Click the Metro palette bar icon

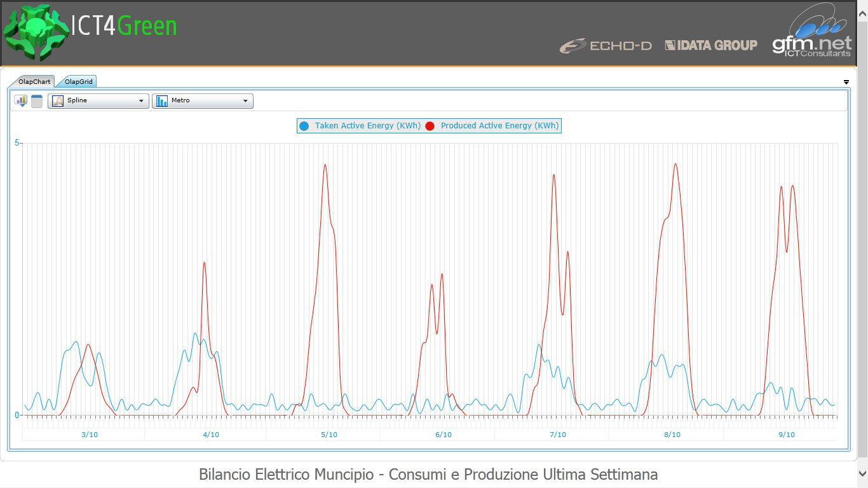click(162, 101)
